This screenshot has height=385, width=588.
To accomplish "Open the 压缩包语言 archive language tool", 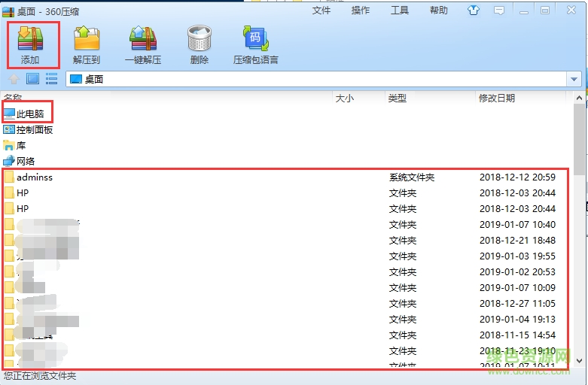I will (x=256, y=38).
